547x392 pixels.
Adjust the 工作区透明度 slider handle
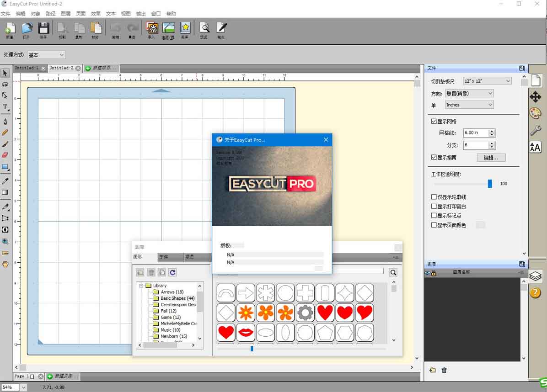point(490,184)
